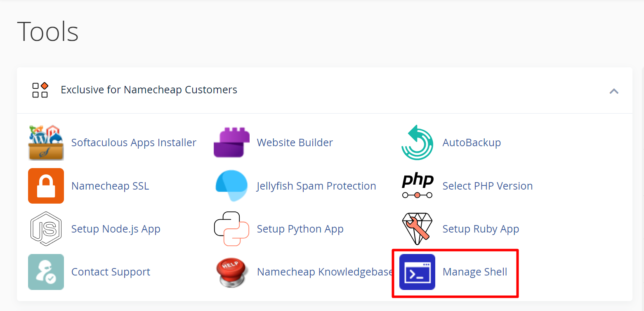The width and height of the screenshot is (644, 311).
Task: Visit the Namecheap Knowledgebase link
Action: (x=325, y=272)
